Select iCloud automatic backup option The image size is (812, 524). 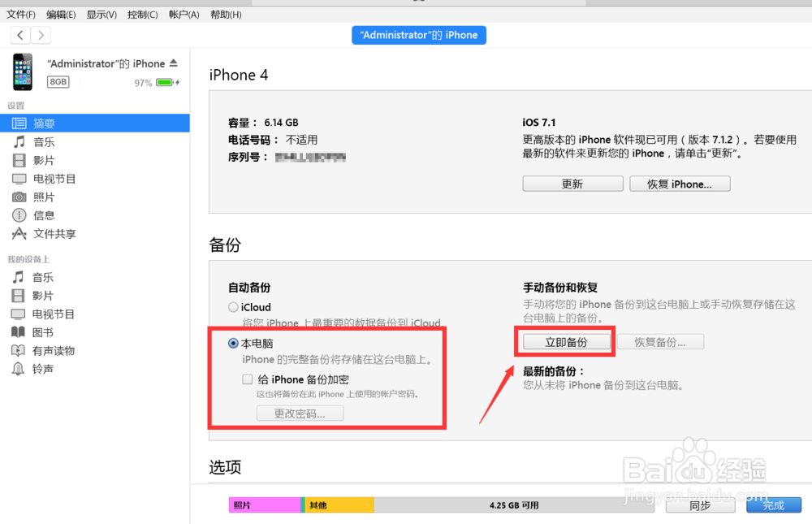[x=233, y=307]
